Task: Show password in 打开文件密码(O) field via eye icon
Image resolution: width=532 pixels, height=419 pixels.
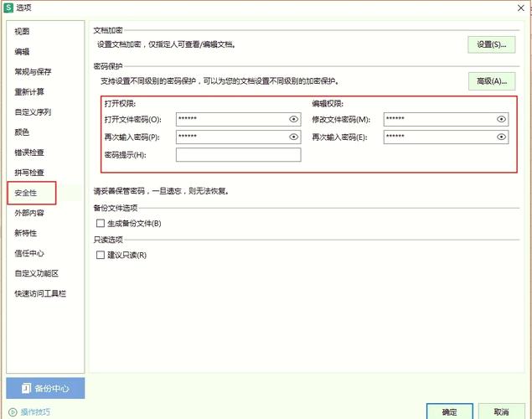Action: (x=293, y=119)
